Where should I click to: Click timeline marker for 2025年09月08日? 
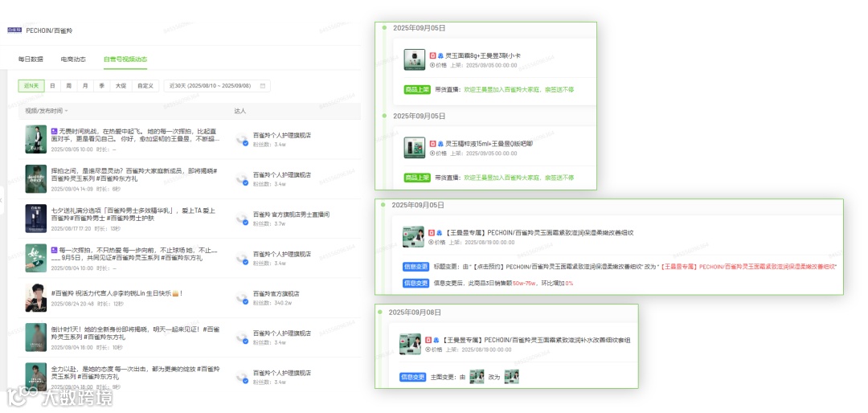pyautogui.click(x=380, y=313)
